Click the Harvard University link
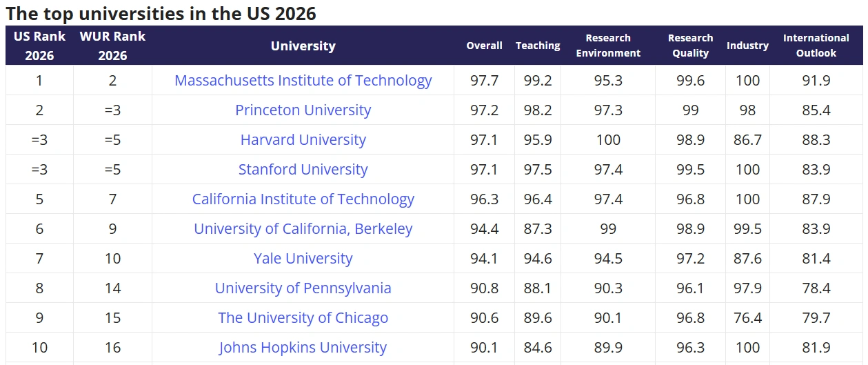 [x=303, y=140]
